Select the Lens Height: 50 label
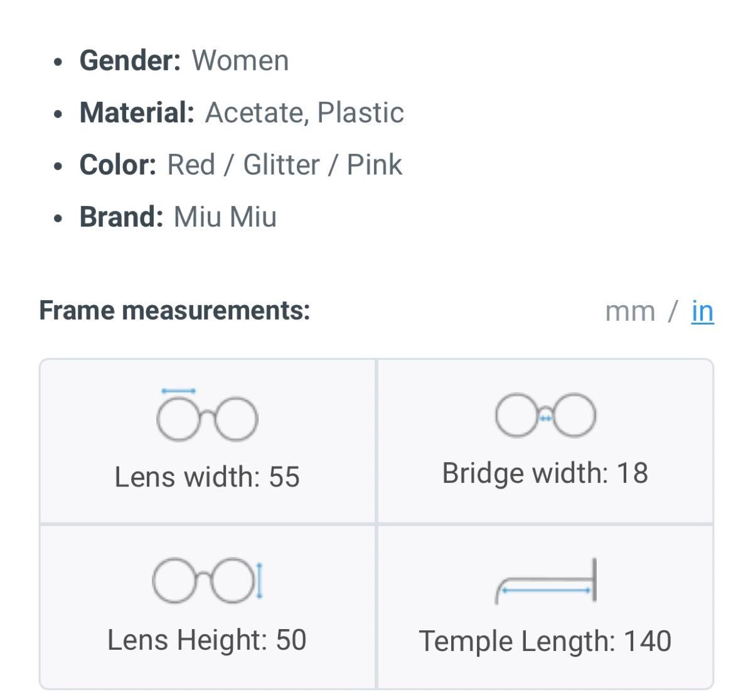The image size is (753, 700). point(207,640)
